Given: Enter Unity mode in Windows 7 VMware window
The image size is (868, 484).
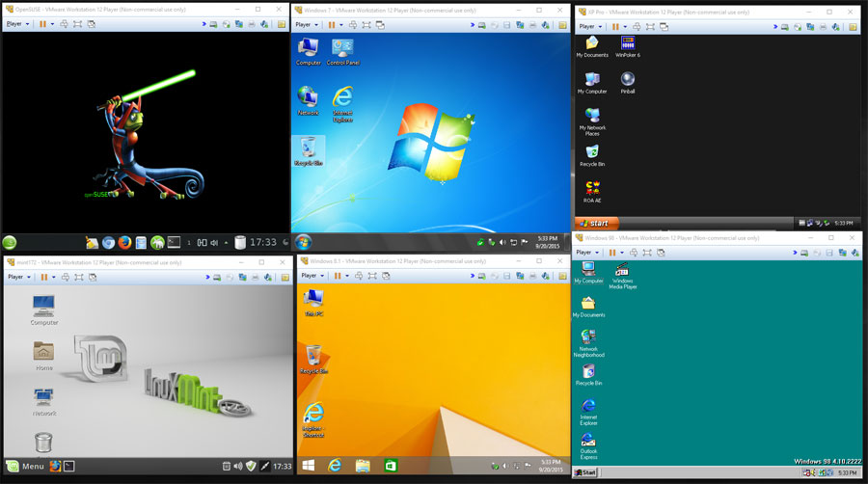Looking at the screenshot, I should click(x=380, y=25).
